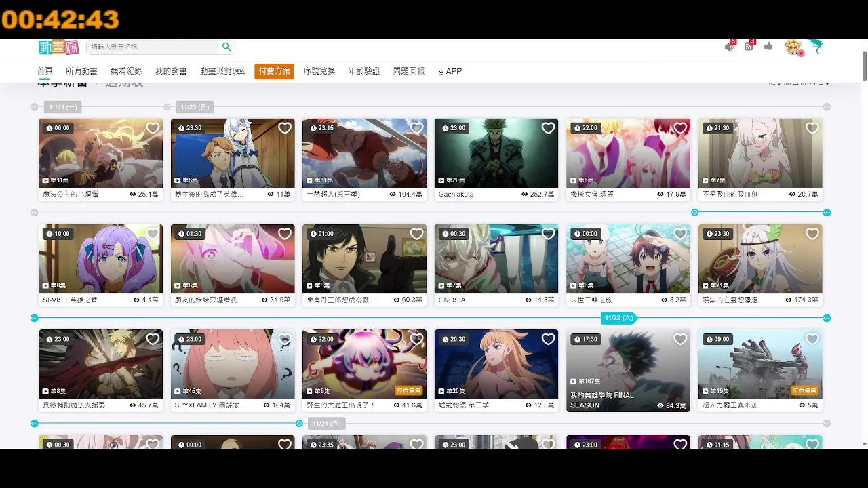Screen dimensions: 868x488
Task: Click the title text 末世二輪之旅
Action: click(593, 300)
